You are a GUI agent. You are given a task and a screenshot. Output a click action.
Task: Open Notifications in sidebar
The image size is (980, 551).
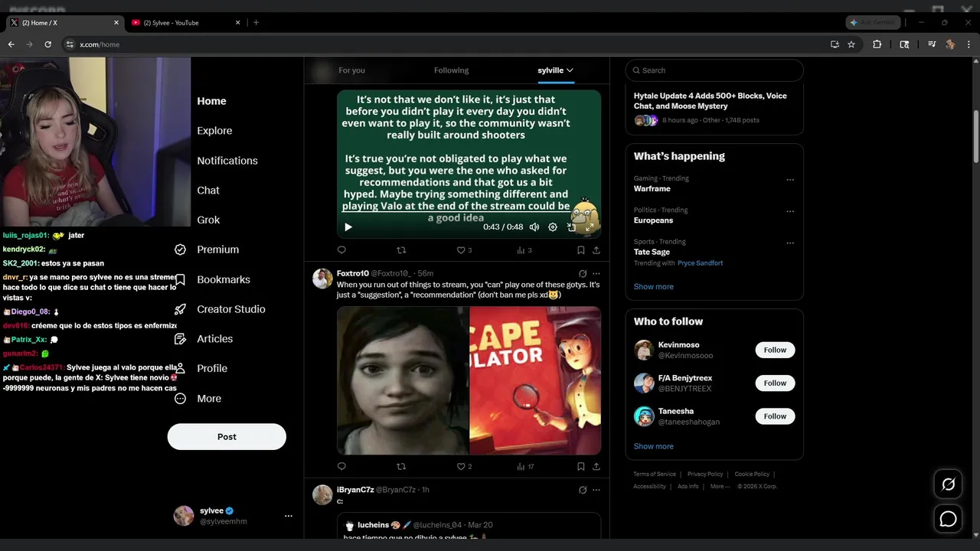click(227, 161)
